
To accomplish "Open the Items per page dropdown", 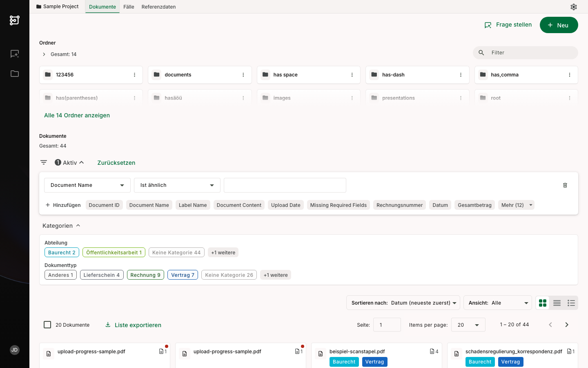I will [x=468, y=325].
